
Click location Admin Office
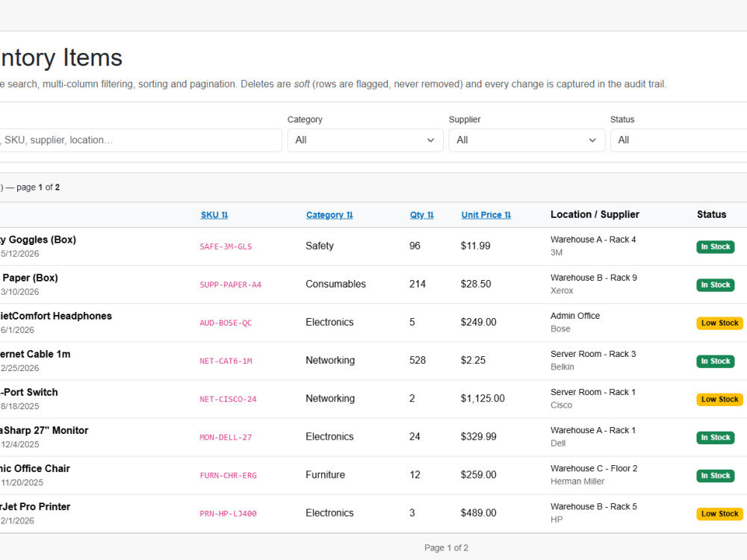(575, 316)
